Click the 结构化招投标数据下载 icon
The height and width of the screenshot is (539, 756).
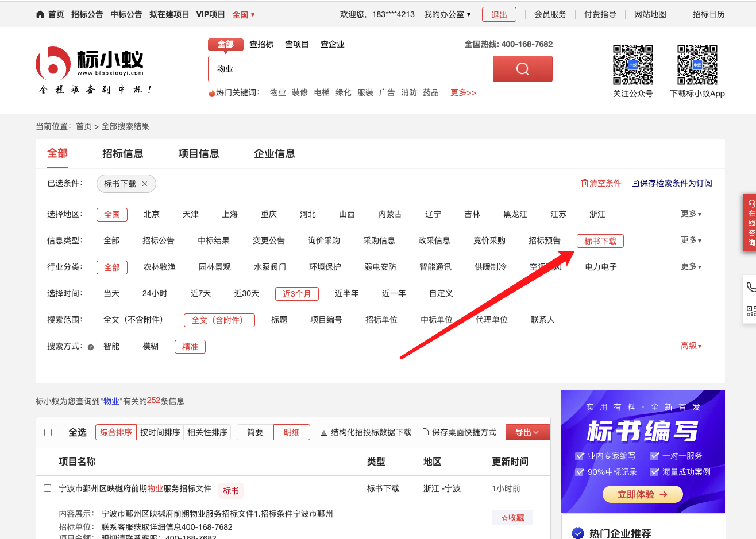(324, 432)
